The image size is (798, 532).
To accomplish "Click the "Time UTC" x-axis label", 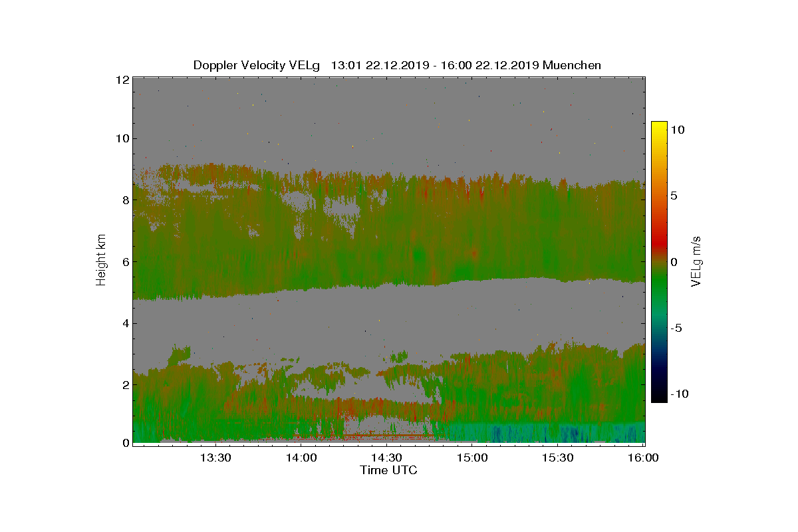I will coord(389,470).
